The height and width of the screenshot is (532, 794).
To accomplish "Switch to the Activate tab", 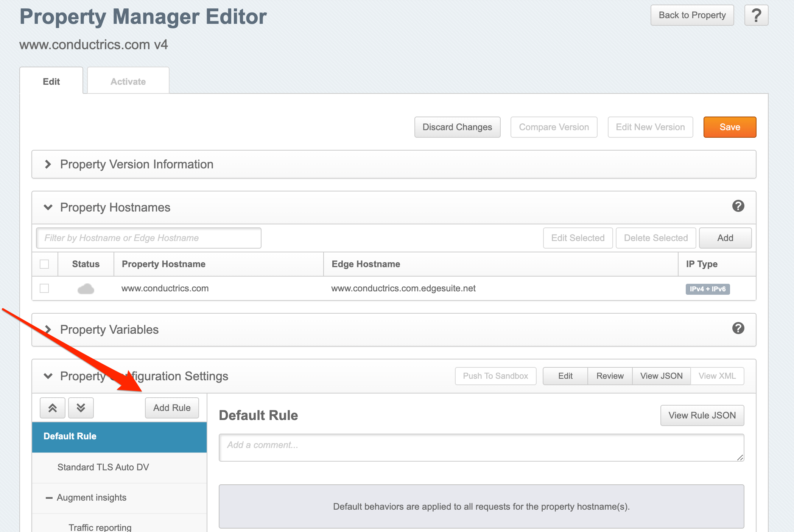I will (x=128, y=81).
